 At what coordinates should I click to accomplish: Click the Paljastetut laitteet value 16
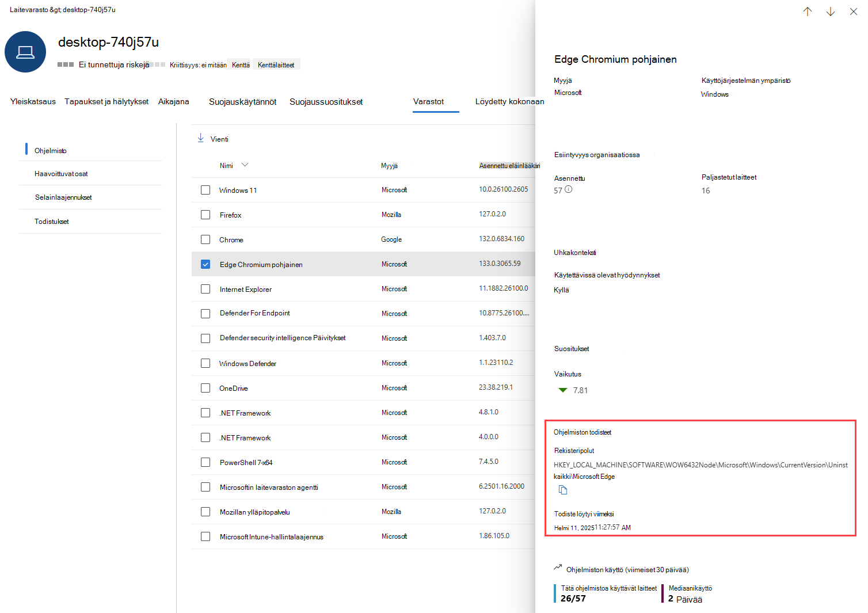click(706, 191)
